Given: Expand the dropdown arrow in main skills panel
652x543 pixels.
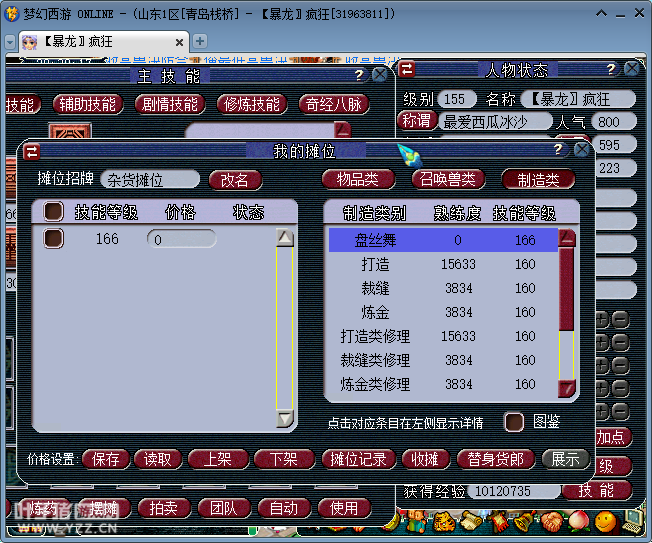Looking at the screenshot, I should pyautogui.click(x=342, y=130).
